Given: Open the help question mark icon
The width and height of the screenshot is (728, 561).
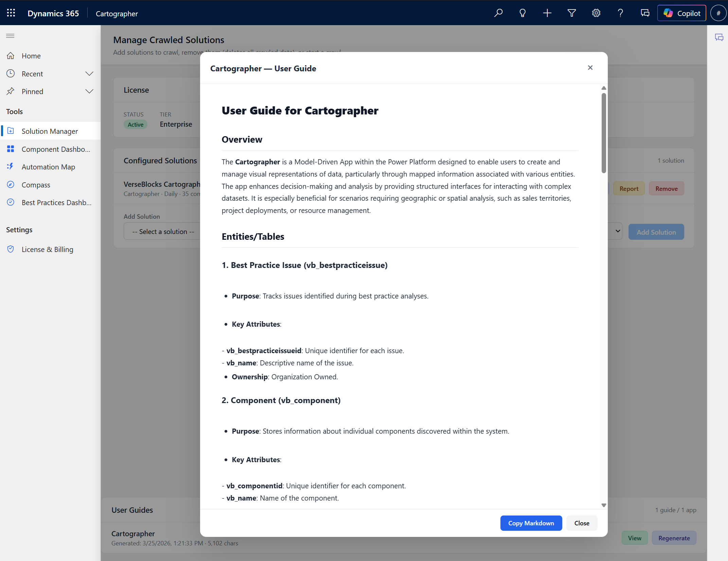Looking at the screenshot, I should pos(620,13).
